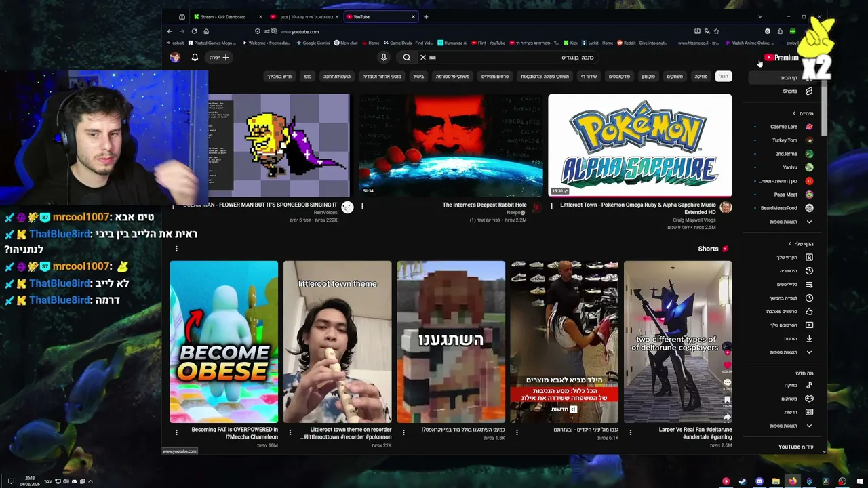
Task: Open Watch Later sidebar item
Action: tap(784, 298)
